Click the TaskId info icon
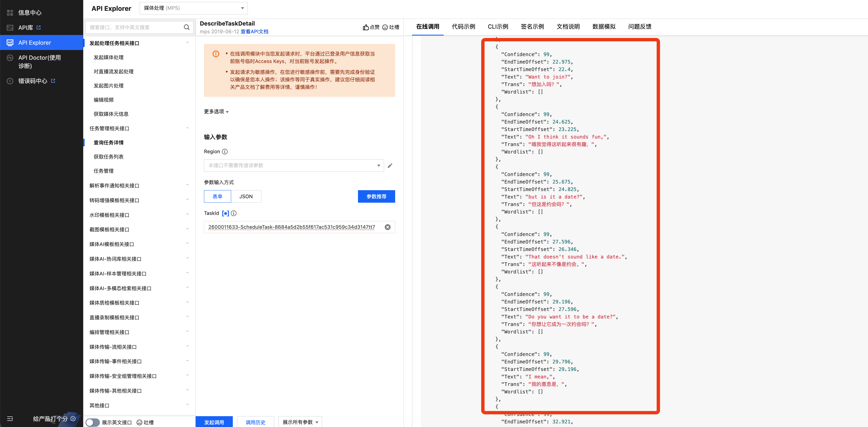Screen dimensions: 868x427 (x=234, y=213)
